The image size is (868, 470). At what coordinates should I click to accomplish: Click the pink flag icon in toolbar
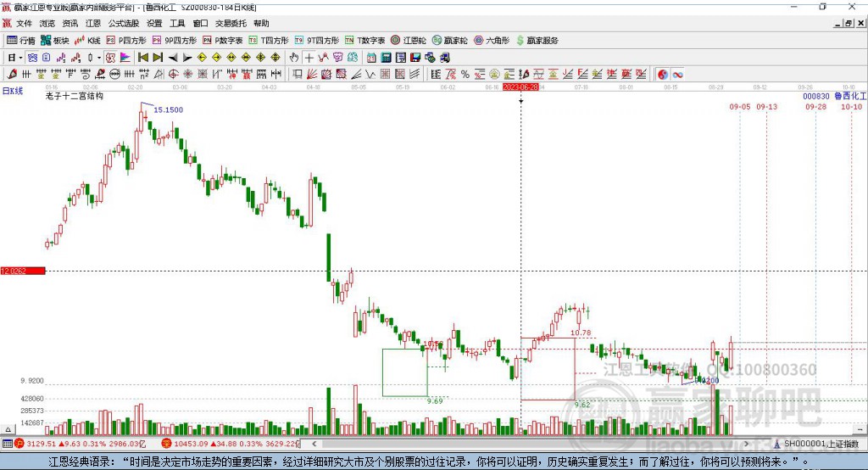point(125,58)
